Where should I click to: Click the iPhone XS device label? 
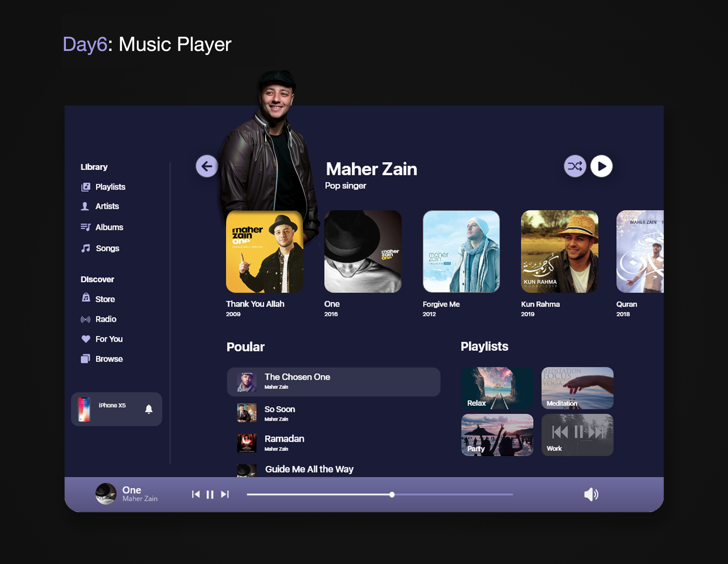[112, 405]
